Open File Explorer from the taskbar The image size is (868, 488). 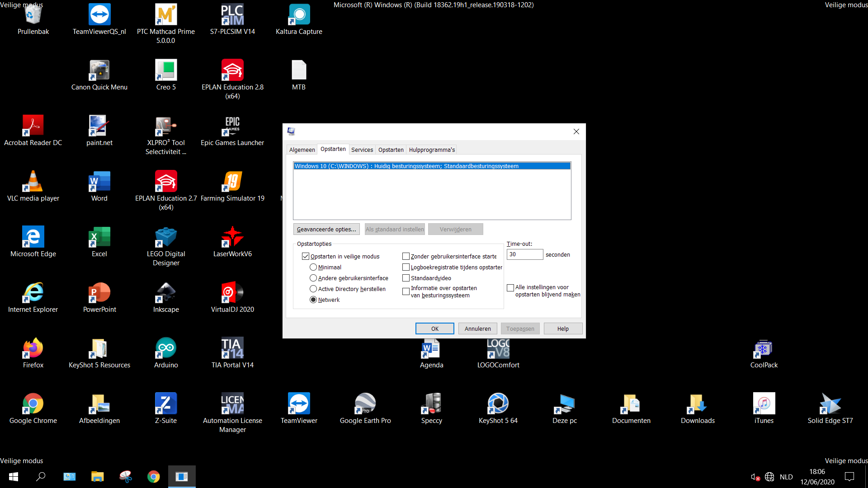coord(98,477)
